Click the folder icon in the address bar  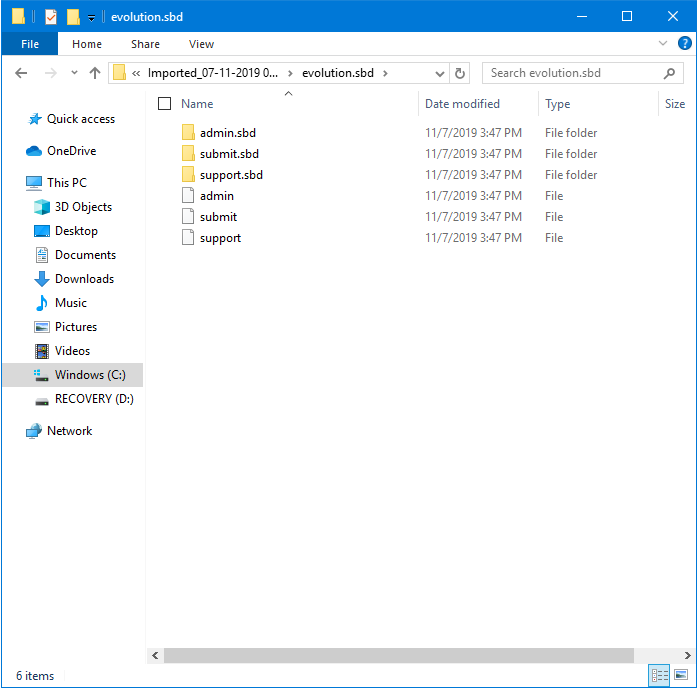coord(119,73)
